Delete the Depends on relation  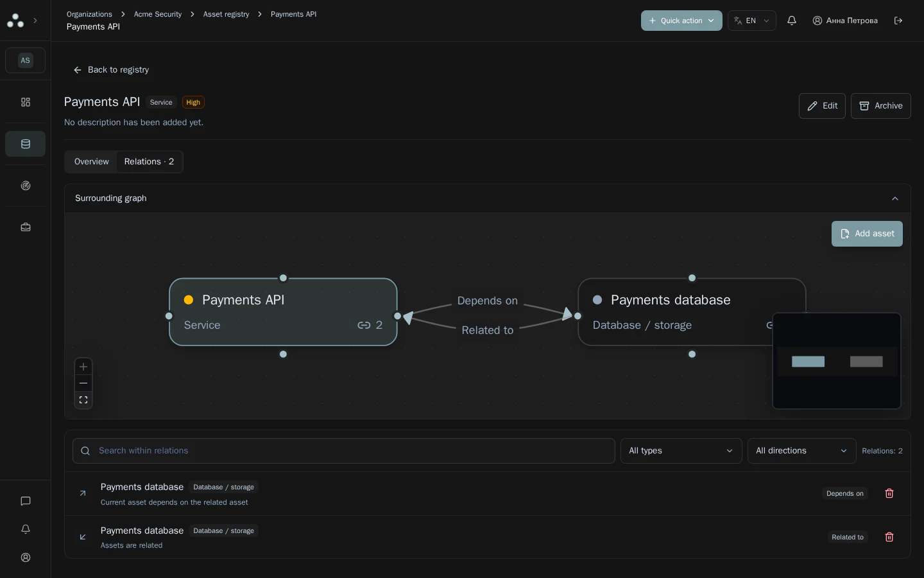point(889,493)
